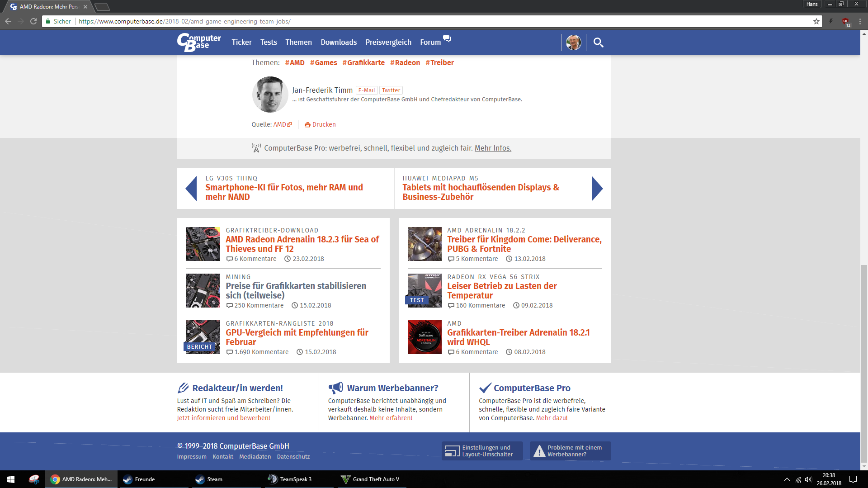
Task: Click Mehr erfahren about Werbebanner
Action: [391, 418]
